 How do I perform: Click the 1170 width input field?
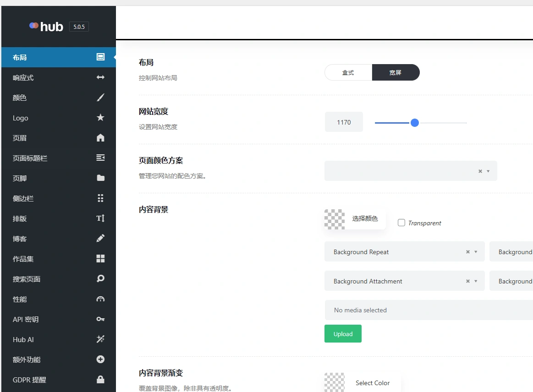click(343, 122)
